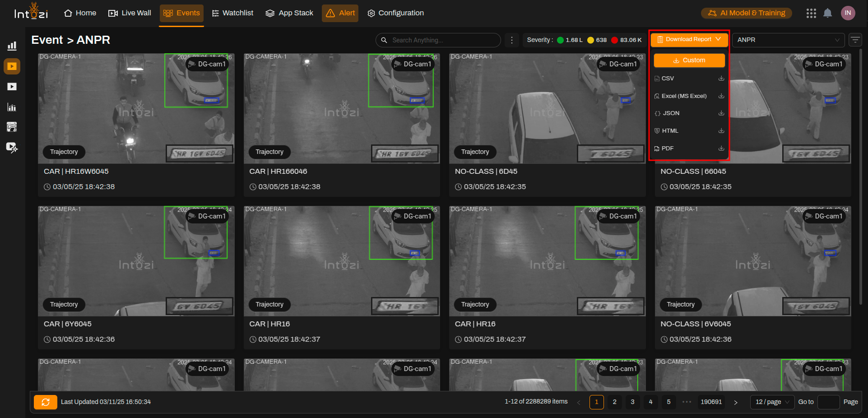Screen dimensions: 868x418
Task: Click the bar chart sidebar icon
Action: coord(12,46)
